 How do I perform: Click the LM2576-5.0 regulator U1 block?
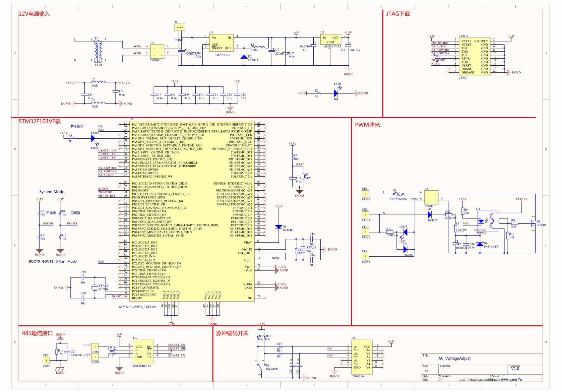221,43
